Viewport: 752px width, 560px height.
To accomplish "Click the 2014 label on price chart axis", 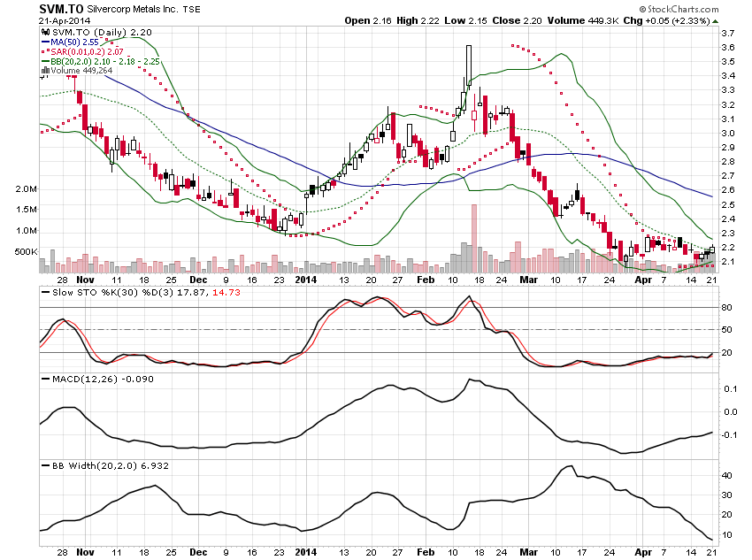I will click(x=306, y=280).
